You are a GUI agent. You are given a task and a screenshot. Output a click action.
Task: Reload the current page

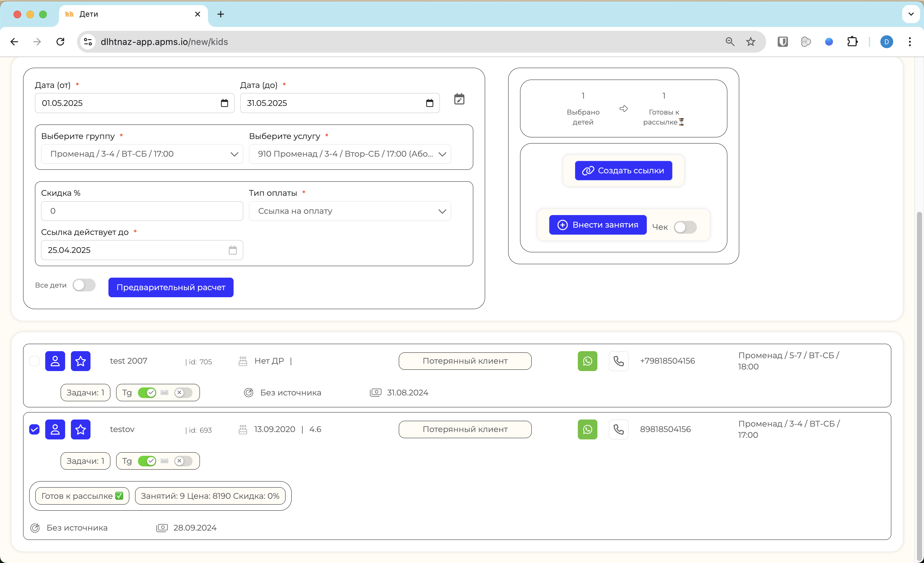[60, 42]
